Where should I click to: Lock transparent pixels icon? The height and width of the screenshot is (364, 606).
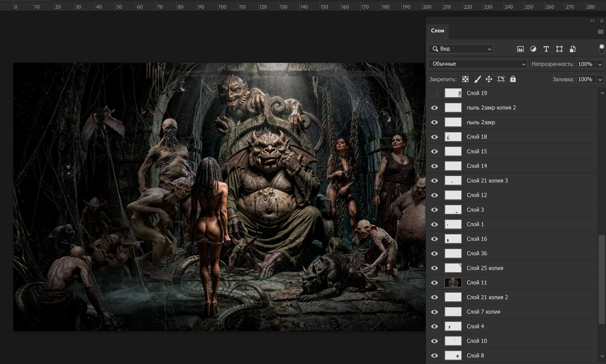tap(465, 79)
